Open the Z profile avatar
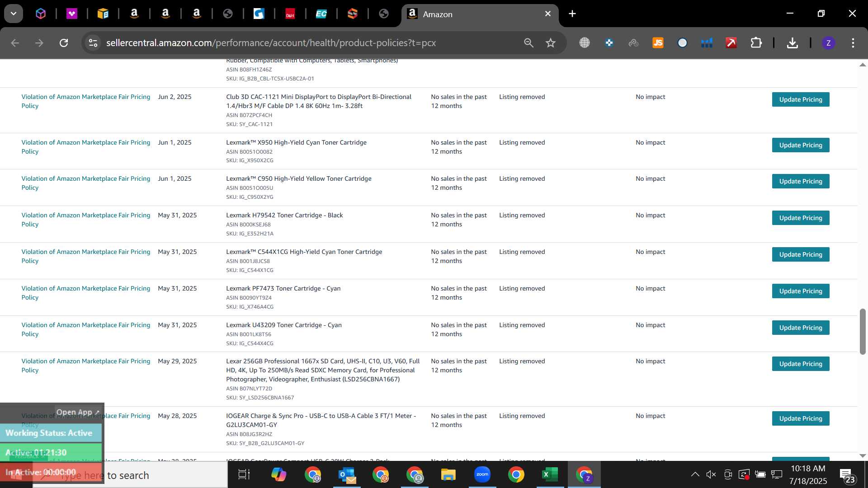Viewport: 868px width, 488px height. click(828, 42)
